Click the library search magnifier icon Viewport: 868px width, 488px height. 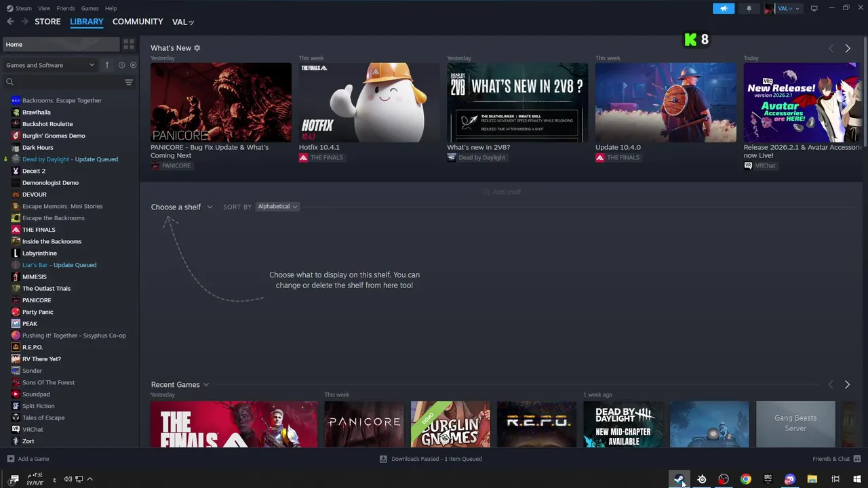[9, 82]
